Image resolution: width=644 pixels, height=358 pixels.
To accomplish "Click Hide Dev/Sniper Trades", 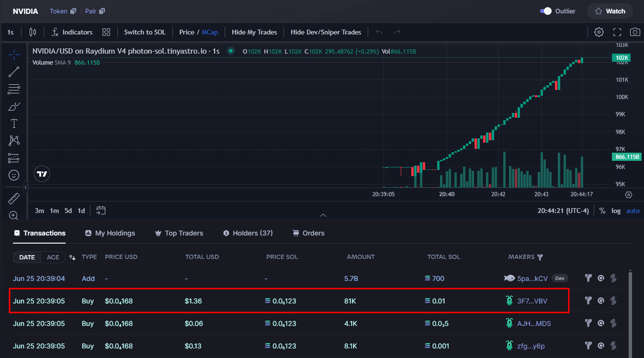I will point(326,32).
